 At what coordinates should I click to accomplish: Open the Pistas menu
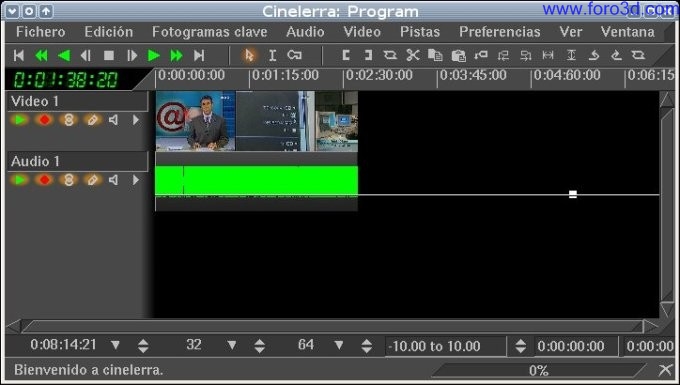pos(420,32)
